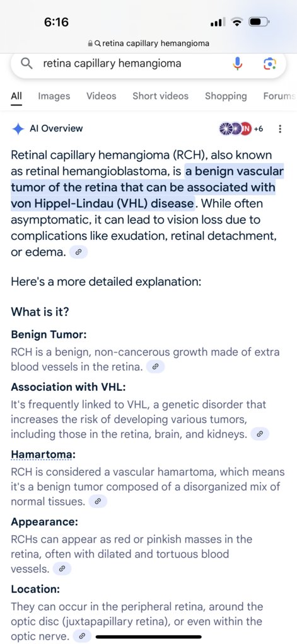Viewport: 297px width, 644px height.
Task: Switch to the Images tab
Action: click(x=54, y=96)
